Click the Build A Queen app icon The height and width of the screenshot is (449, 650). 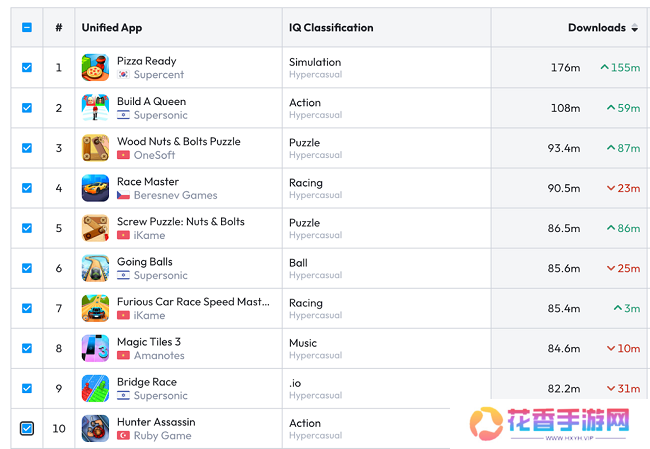[95, 108]
